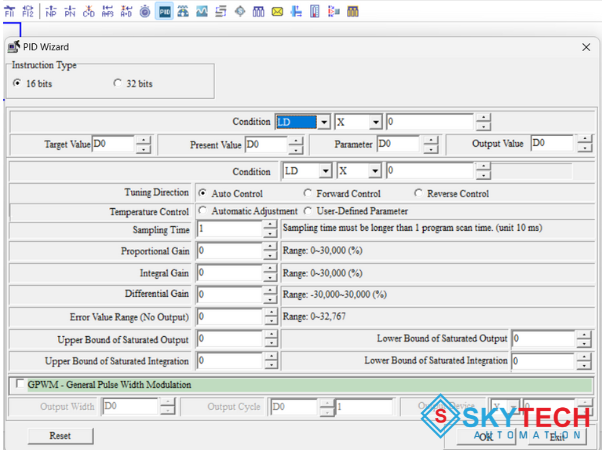Choose Reverse Control tuning direction
602x450 pixels.
[x=418, y=193]
